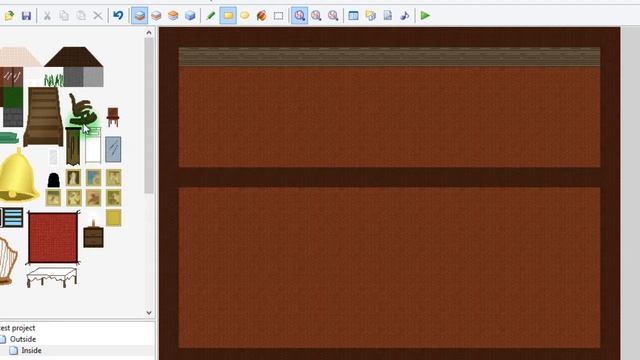Viewport: 640px width, 360px height.
Task: Open the Materials manager icon
Action: pyautogui.click(x=371, y=16)
